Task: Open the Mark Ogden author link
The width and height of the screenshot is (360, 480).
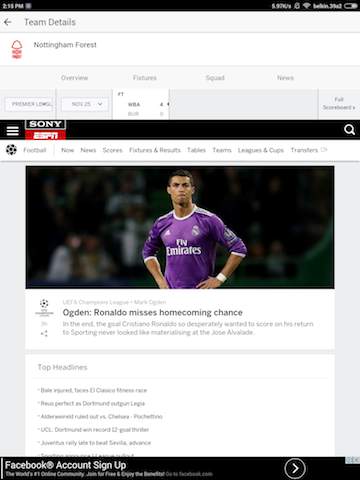Action: (150, 302)
